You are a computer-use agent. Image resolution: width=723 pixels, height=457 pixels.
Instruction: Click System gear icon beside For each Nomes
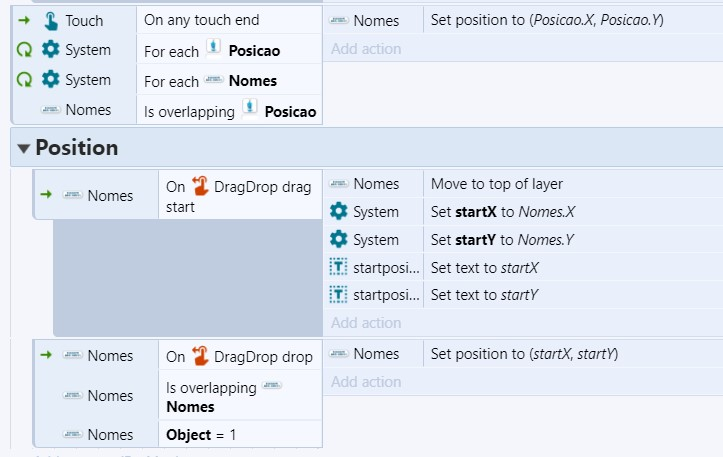coord(51,79)
